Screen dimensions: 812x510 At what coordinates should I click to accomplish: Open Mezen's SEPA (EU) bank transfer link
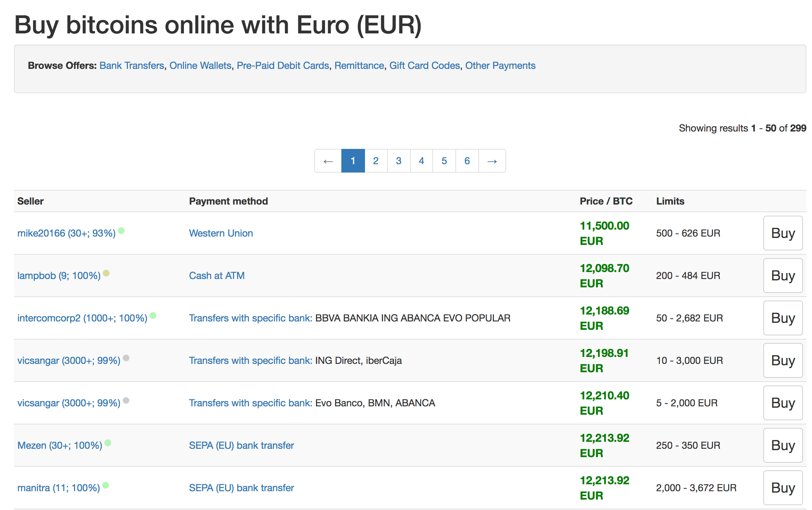241,445
